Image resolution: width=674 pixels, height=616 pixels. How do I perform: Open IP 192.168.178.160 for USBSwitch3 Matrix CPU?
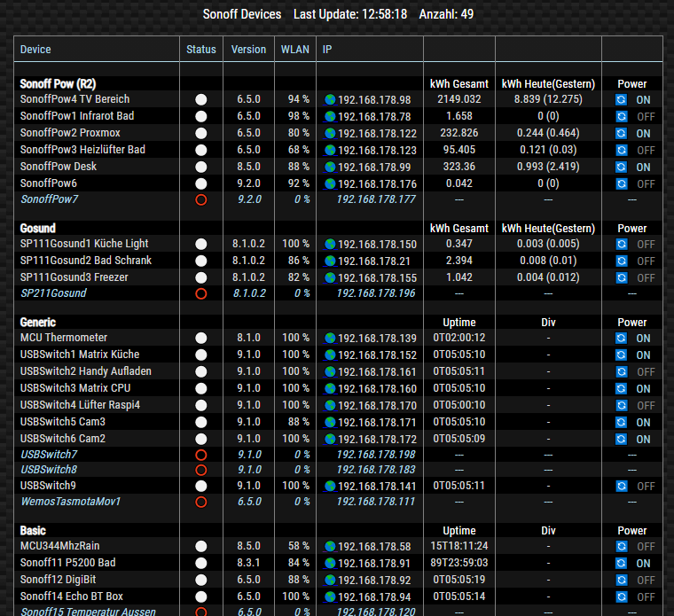coord(377,389)
